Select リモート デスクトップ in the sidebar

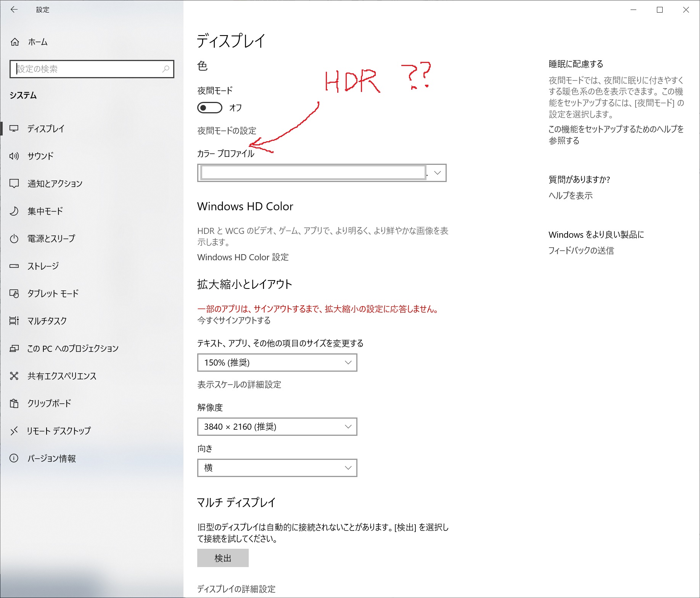92,431
